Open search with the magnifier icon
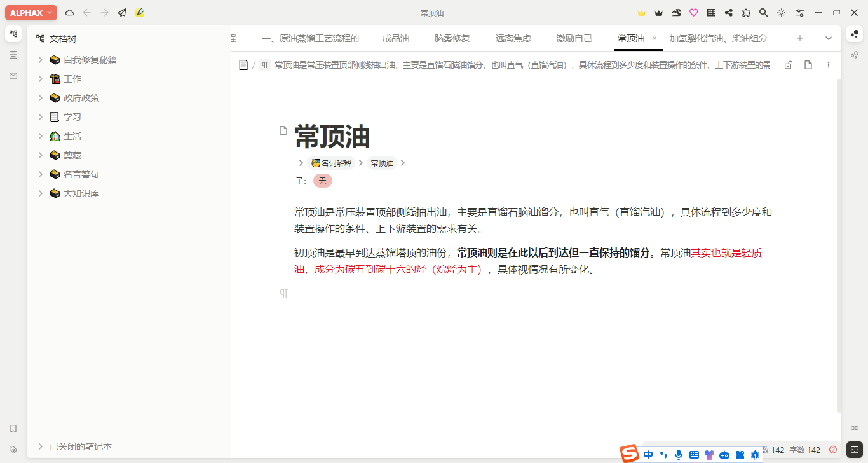 tap(764, 13)
